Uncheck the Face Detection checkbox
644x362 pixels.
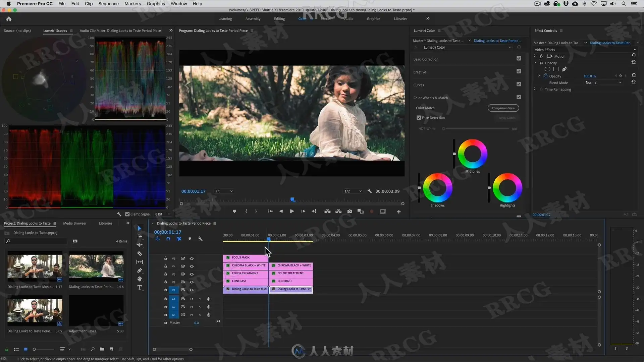coord(419,118)
